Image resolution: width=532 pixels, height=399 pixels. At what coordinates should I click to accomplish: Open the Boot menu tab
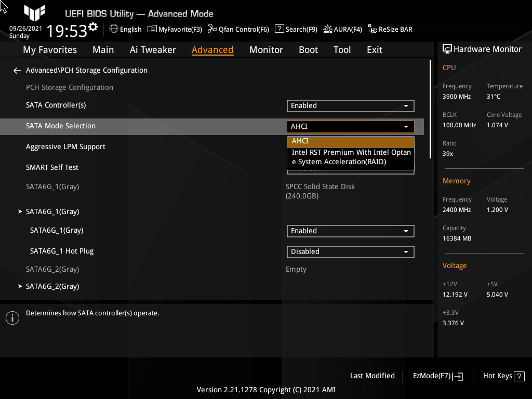click(x=308, y=49)
